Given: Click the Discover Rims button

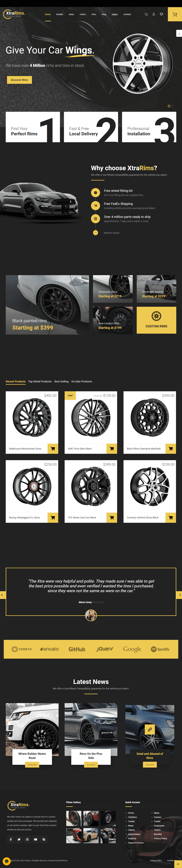Looking at the screenshot, I should [20, 80].
